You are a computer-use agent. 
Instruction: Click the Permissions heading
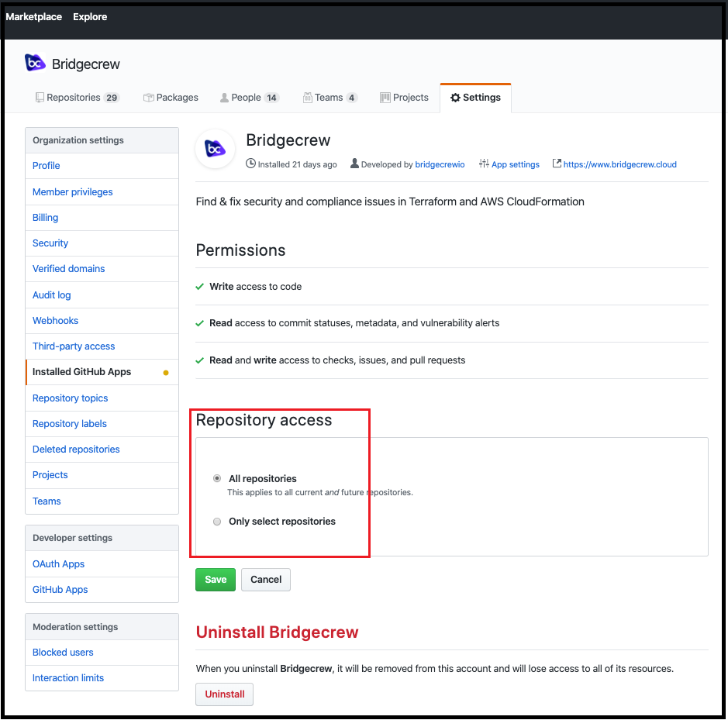(240, 250)
